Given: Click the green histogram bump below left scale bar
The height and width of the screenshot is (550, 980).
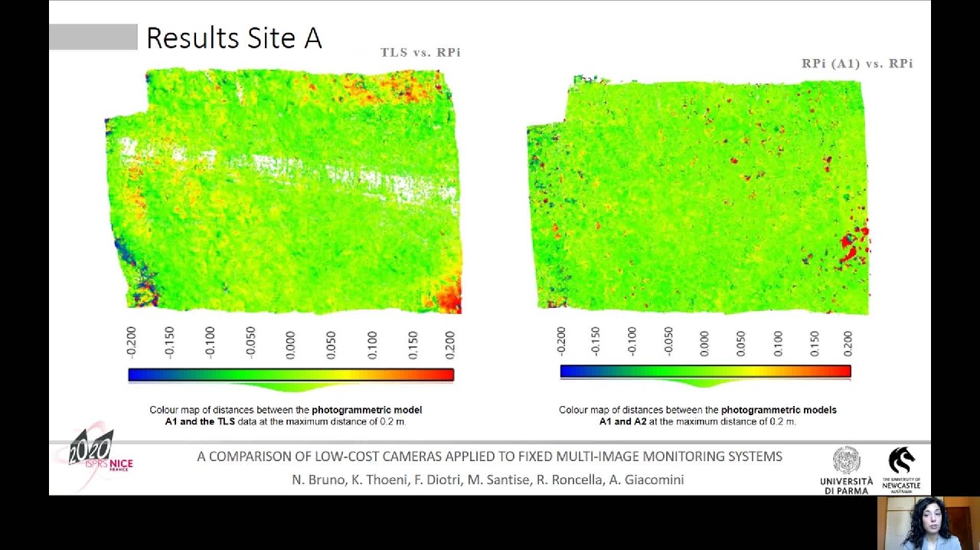Looking at the screenshot, I should pos(291,386).
